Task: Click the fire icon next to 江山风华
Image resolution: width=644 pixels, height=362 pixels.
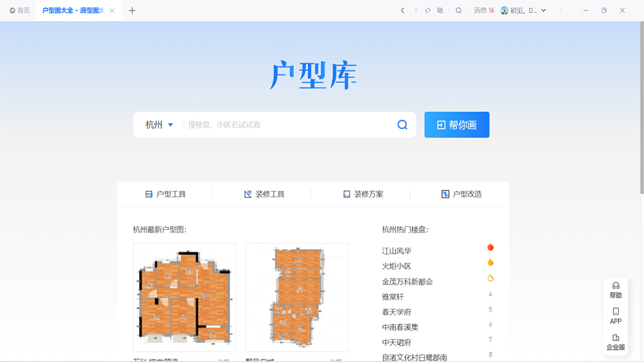Action: click(490, 247)
